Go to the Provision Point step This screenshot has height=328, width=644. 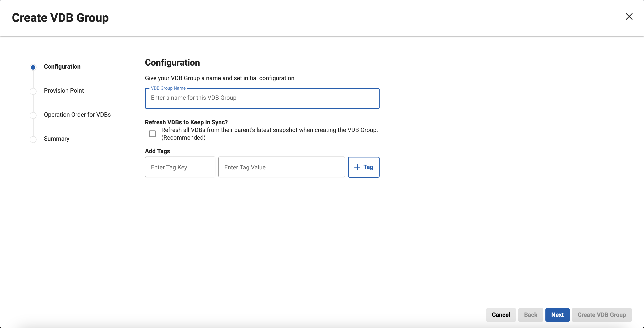click(64, 91)
